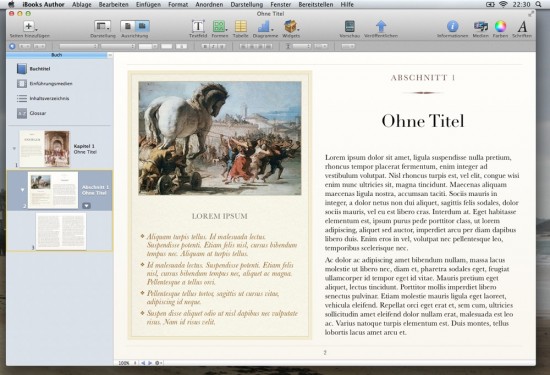Screen dimensions: 550x375
Task: Open the Darstellung view options button
Action: (102, 26)
